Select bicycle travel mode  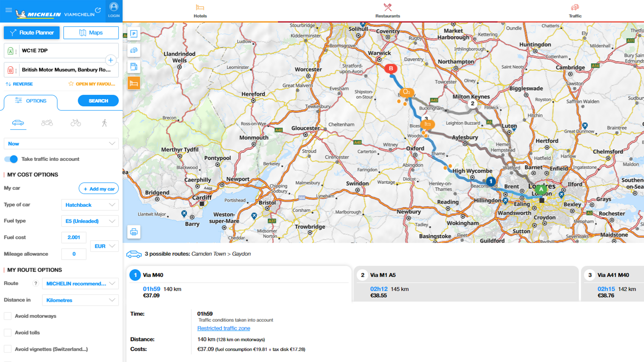(75, 123)
